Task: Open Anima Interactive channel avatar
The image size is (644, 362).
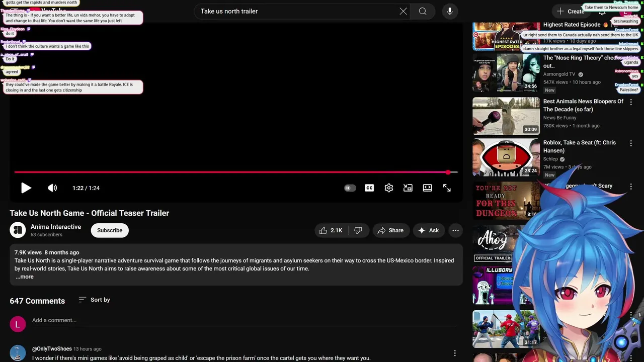Action: click(x=18, y=230)
